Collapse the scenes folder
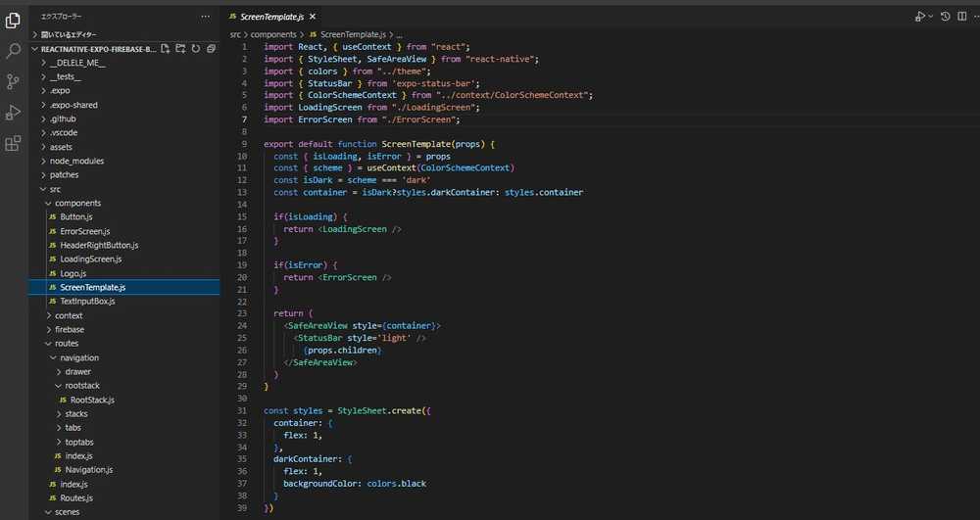The width and height of the screenshot is (980, 520). 125,512
